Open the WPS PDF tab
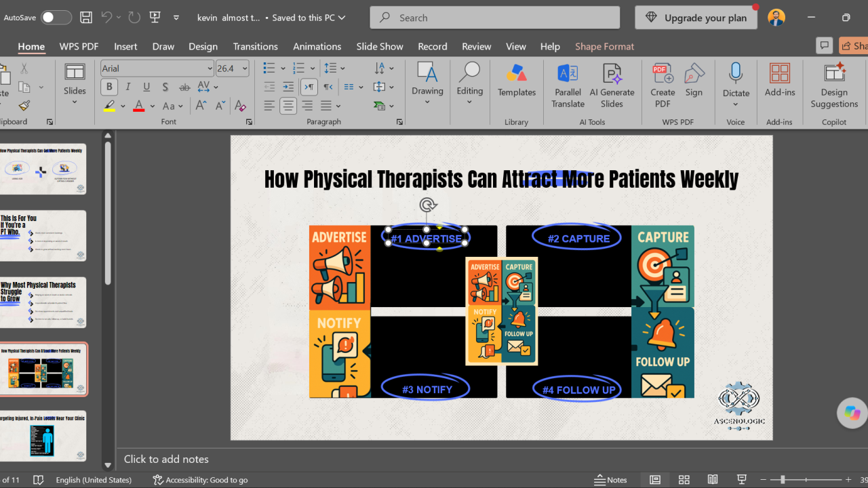The image size is (868, 488). [79, 46]
